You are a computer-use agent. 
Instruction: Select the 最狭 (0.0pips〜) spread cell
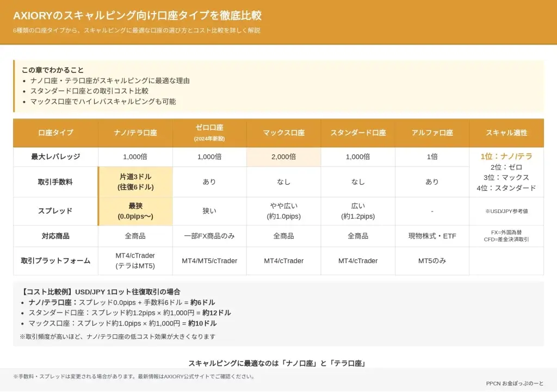tap(135, 211)
